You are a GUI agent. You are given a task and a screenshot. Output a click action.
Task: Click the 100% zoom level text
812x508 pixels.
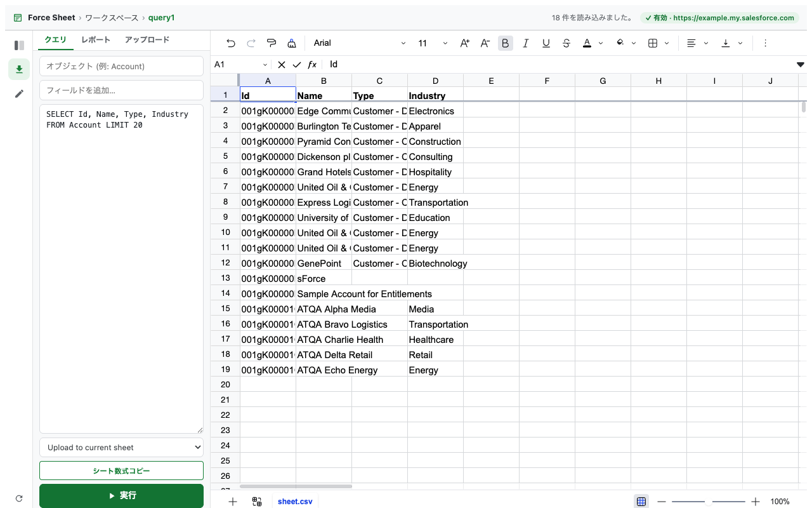pyautogui.click(x=780, y=502)
